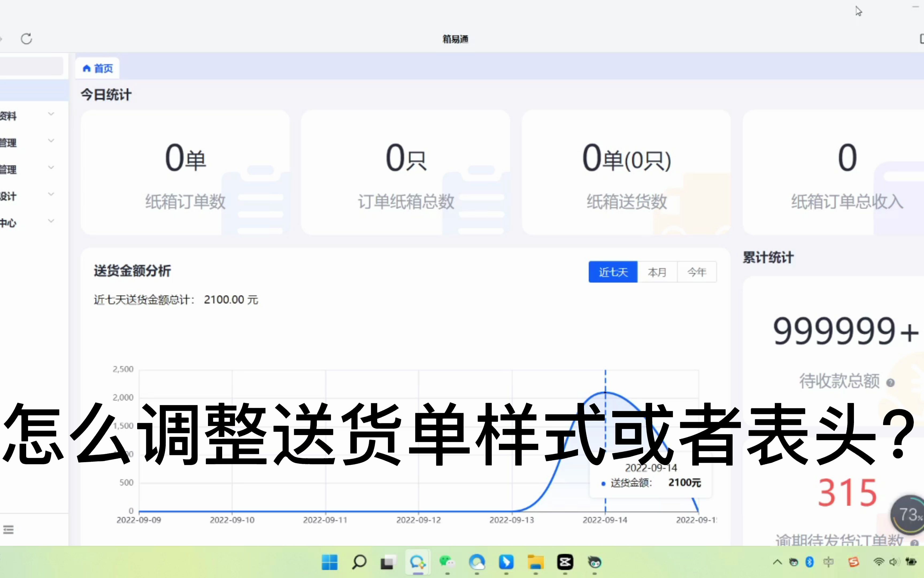Image resolution: width=924 pixels, height=578 pixels.
Task: Expand the first 管理 sidebar menu chevron
Action: (x=51, y=141)
